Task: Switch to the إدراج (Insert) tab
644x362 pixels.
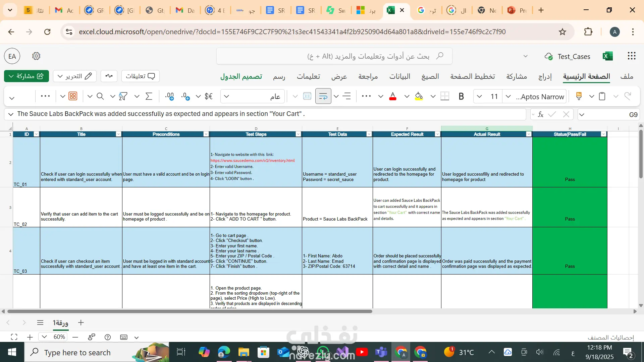Action: tap(545, 76)
